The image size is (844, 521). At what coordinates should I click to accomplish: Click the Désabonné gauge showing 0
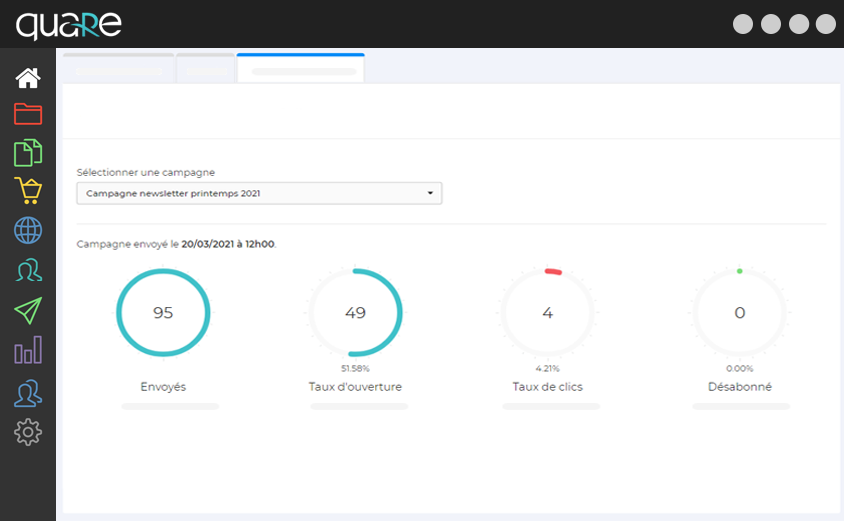(740, 312)
